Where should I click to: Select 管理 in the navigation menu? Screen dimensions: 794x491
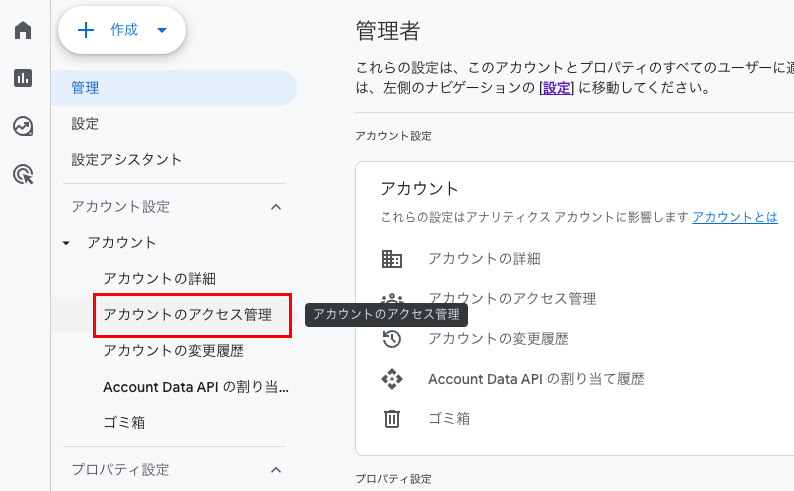click(174, 88)
